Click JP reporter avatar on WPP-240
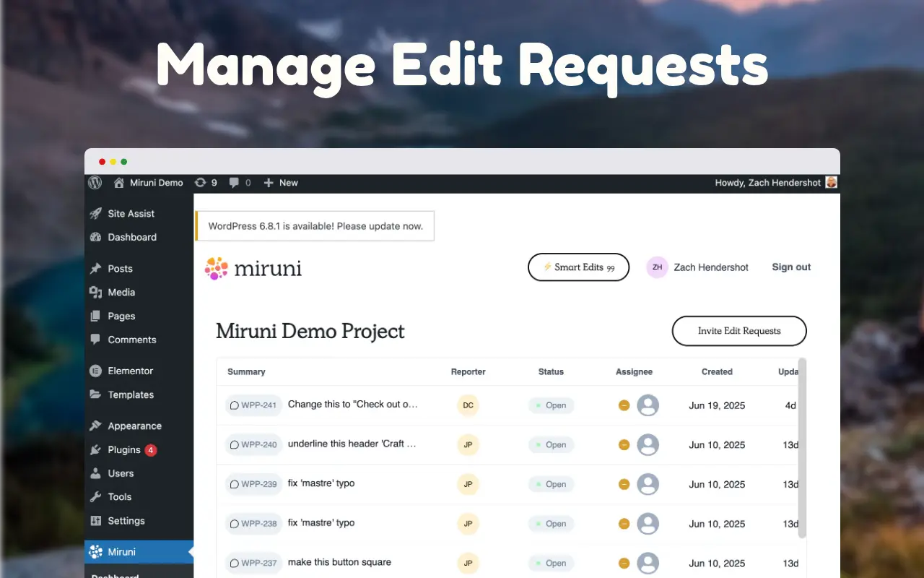The height and width of the screenshot is (578, 924). tap(468, 445)
